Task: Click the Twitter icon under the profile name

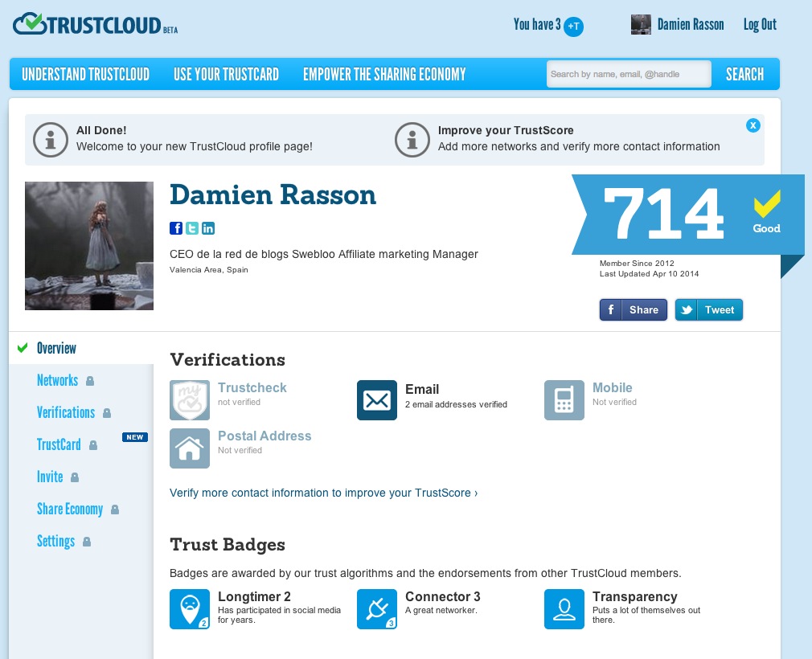Action: point(192,228)
